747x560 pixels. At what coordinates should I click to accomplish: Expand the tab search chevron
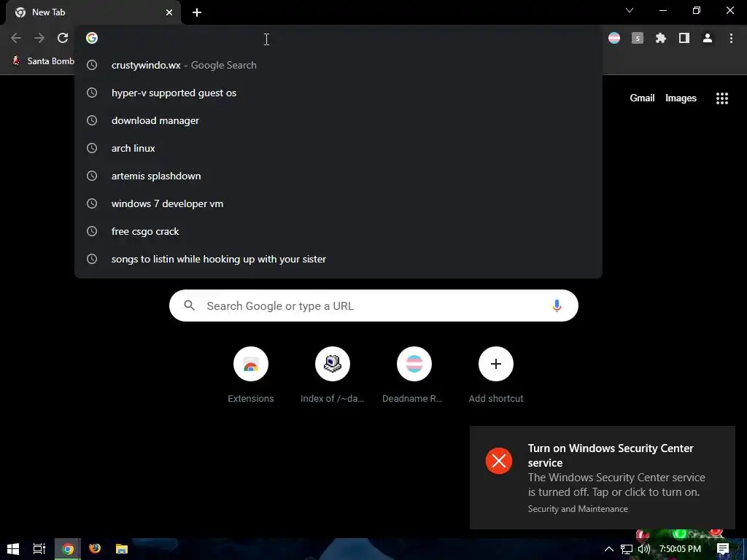[x=630, y=10]
